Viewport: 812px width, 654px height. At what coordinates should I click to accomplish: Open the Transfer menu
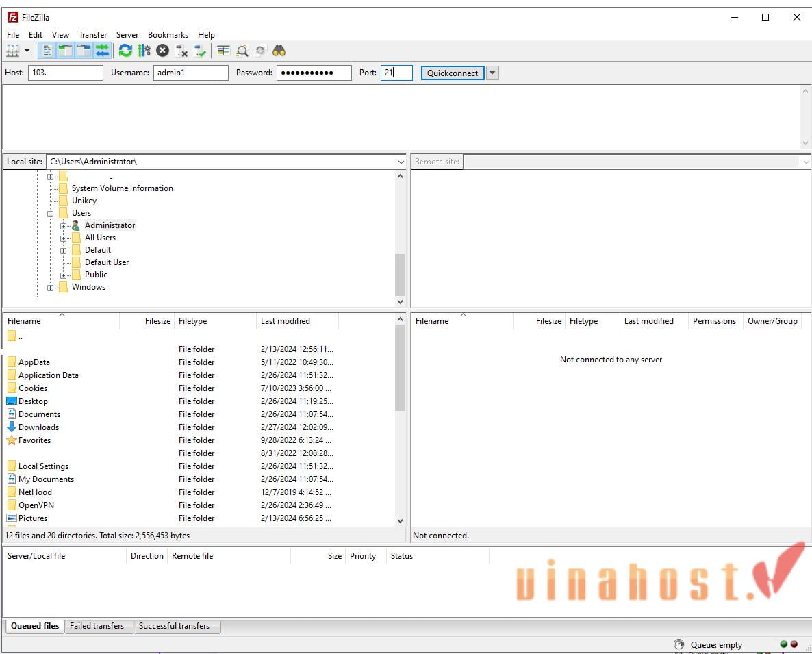coord(92,35)
